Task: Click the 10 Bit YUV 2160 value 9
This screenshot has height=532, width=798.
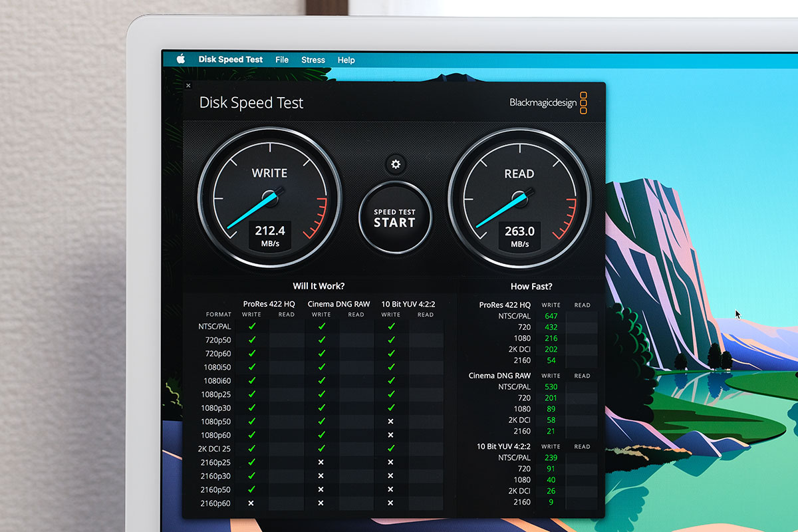Action: coord(551,502)
